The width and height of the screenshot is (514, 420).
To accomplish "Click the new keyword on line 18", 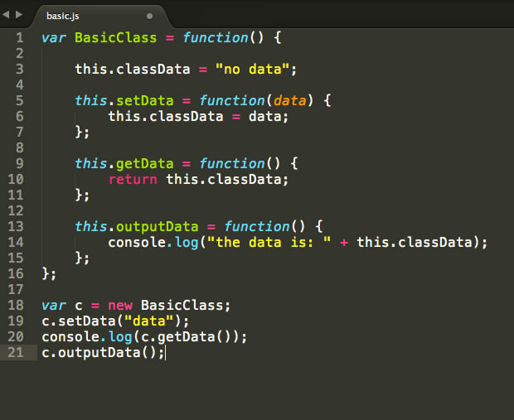I will coord(120,306).
